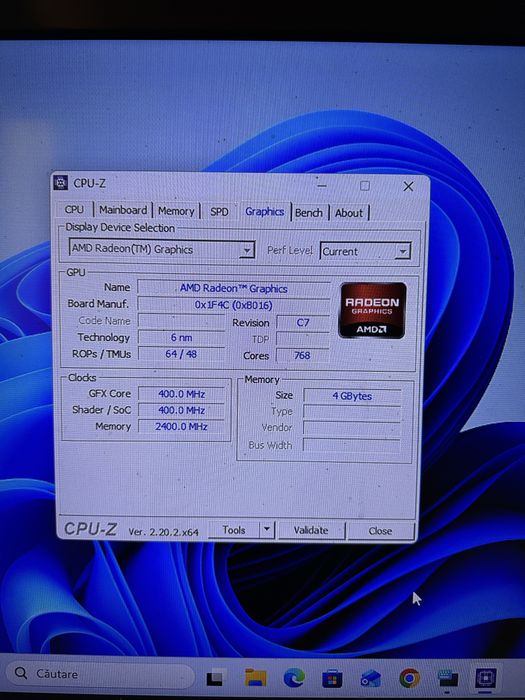Open the Mainboard tab

click(x=123, y=210)
